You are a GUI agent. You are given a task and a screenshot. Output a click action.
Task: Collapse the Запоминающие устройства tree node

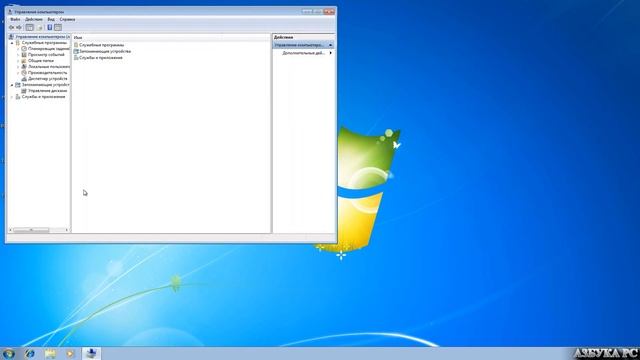coord(12,84)
